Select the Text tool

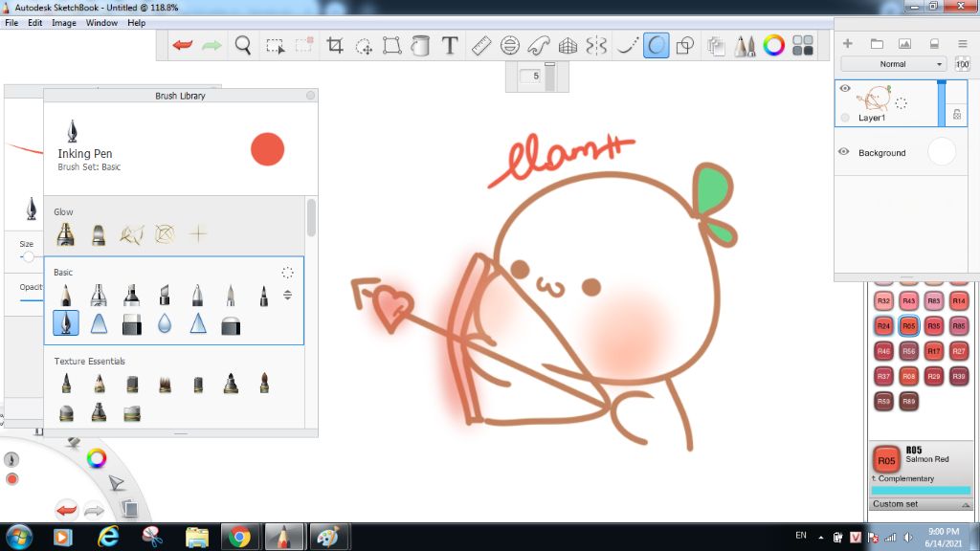coord(450,46)
